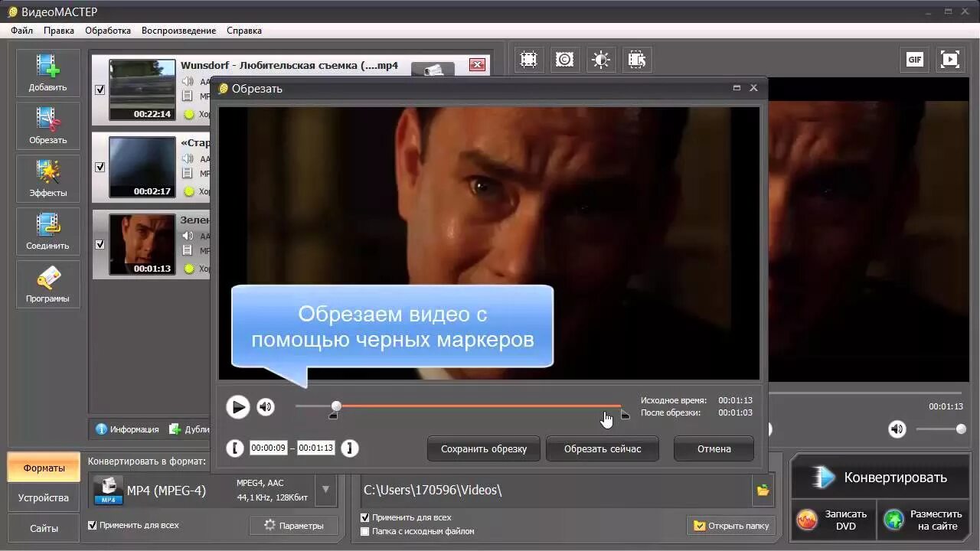
Task: Click the end time field 00:01:13
Action: tap(316, 448)
